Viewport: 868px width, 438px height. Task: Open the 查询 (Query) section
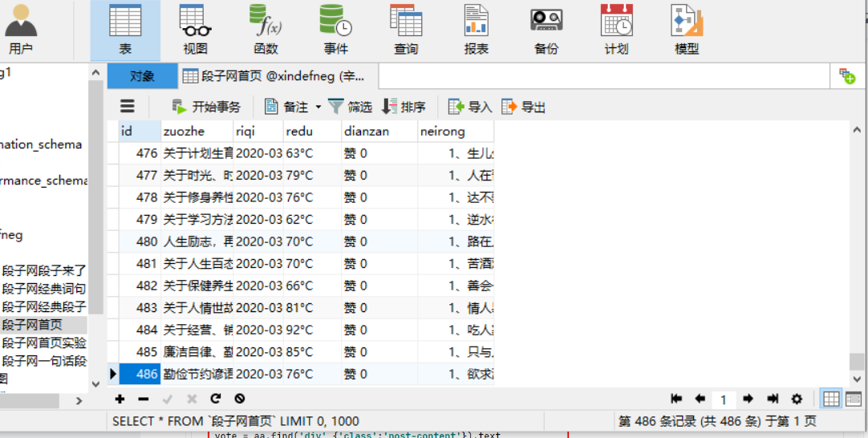click(406, 30)
